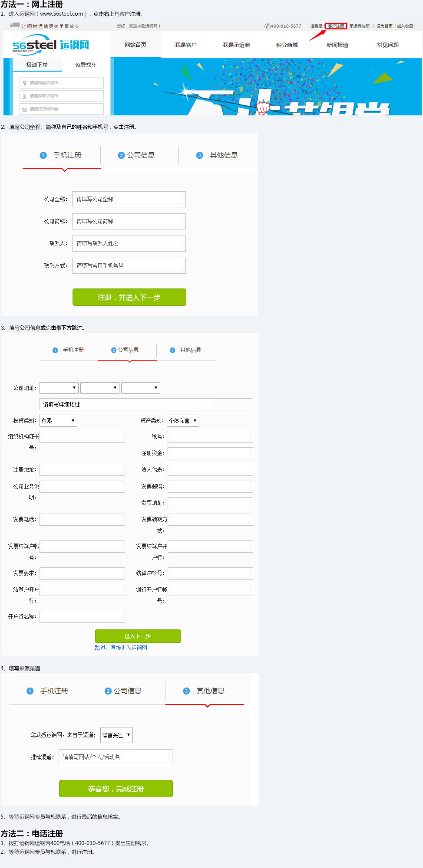Open the 投资类别 dropdown showing 有限

coord(58,421)
